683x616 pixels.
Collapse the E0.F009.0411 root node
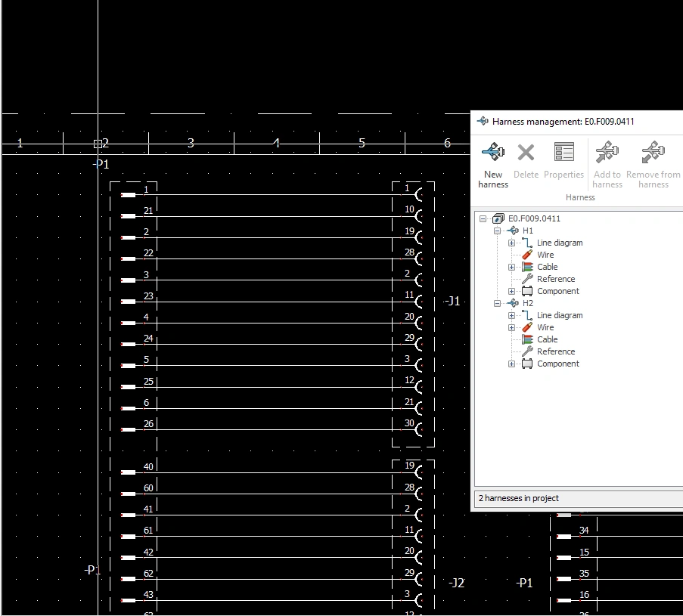point(483,218)
